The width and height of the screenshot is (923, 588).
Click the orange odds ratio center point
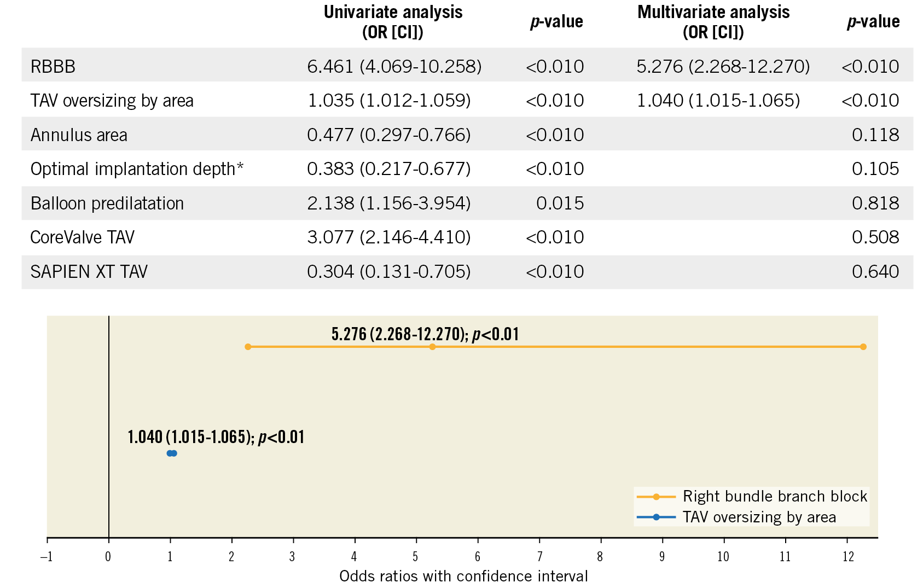pyautogui.click(x=432, y=347)
